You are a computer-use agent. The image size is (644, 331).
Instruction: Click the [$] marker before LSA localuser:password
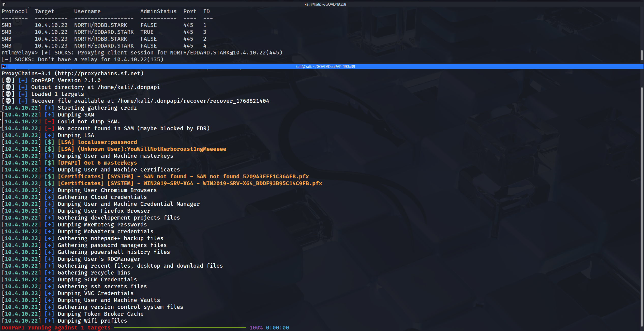(x=49, y=142)
